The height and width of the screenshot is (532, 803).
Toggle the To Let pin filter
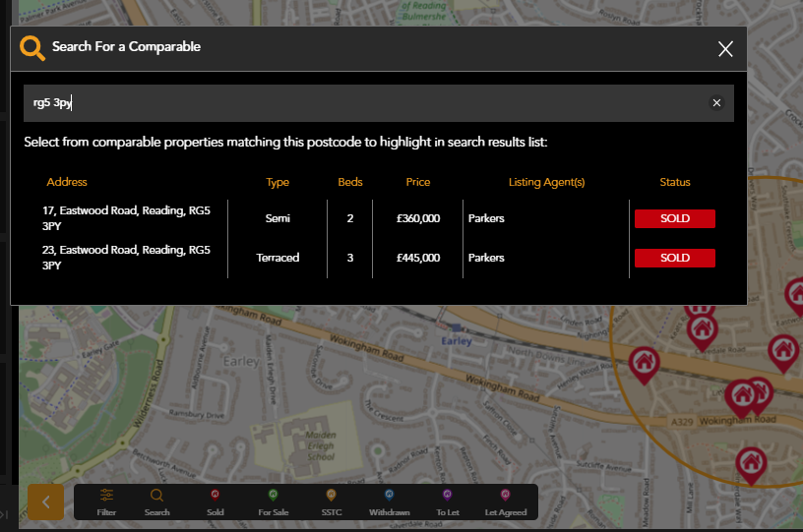447,501
